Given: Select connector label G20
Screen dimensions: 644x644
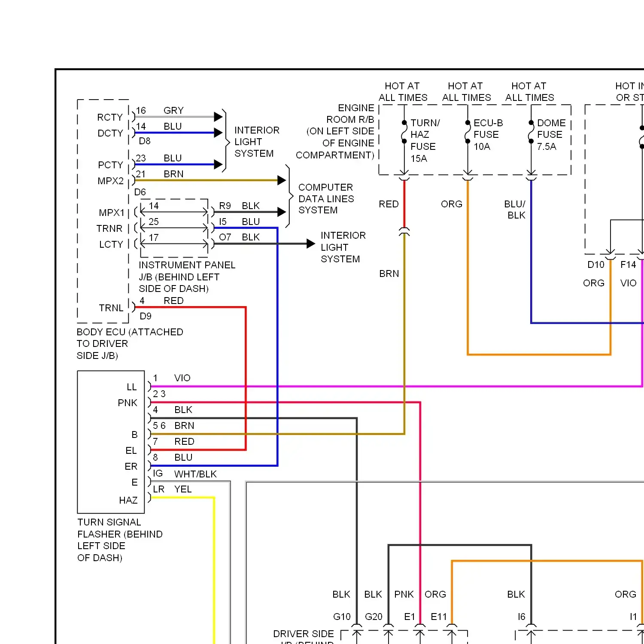Looking at the screenshot, I should [374, 617].
